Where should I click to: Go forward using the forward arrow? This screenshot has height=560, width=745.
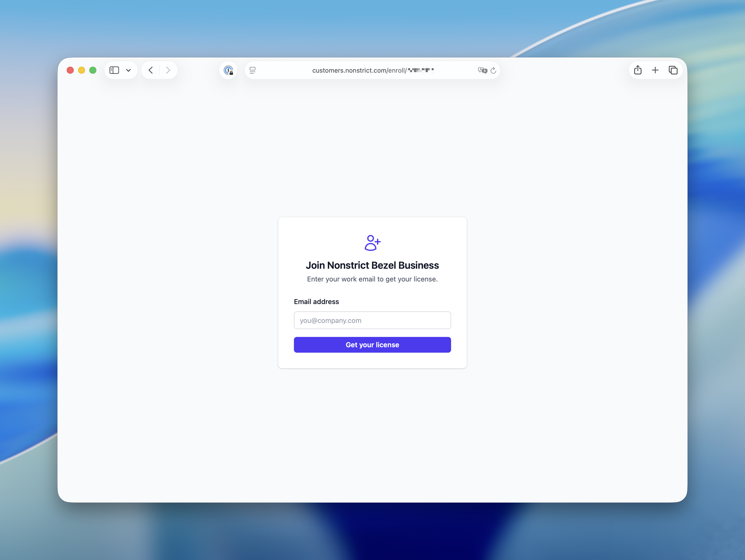tap(168, 70)
